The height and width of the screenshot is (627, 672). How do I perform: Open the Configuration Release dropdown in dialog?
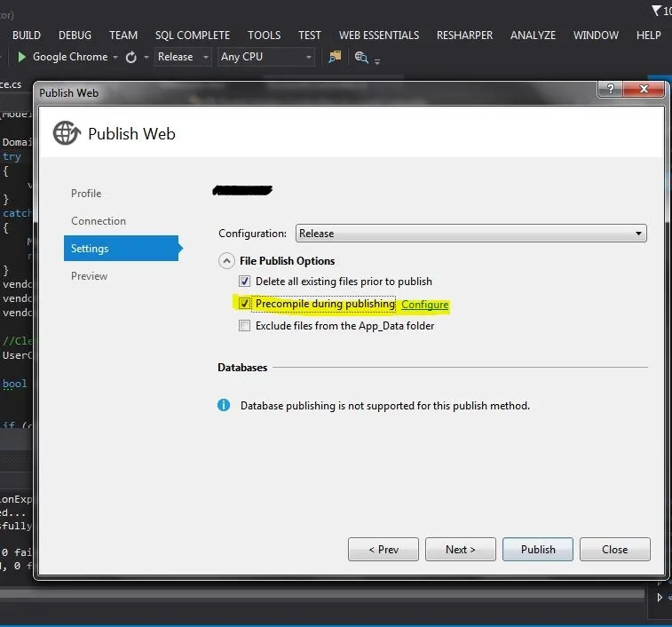tap(471, 234)
